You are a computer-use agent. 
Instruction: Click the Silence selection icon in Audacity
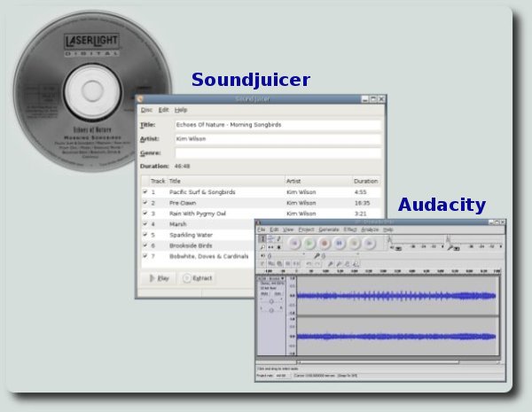point(296,264)
